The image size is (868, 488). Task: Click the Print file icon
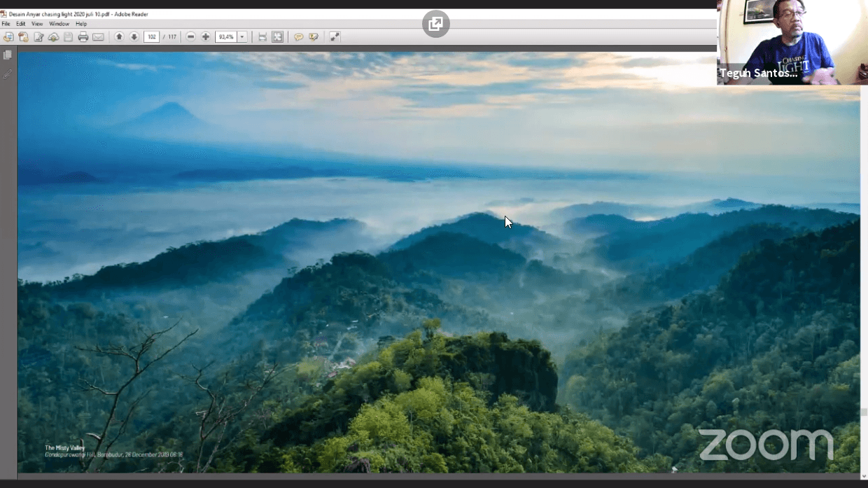click(x=83, y=37)
